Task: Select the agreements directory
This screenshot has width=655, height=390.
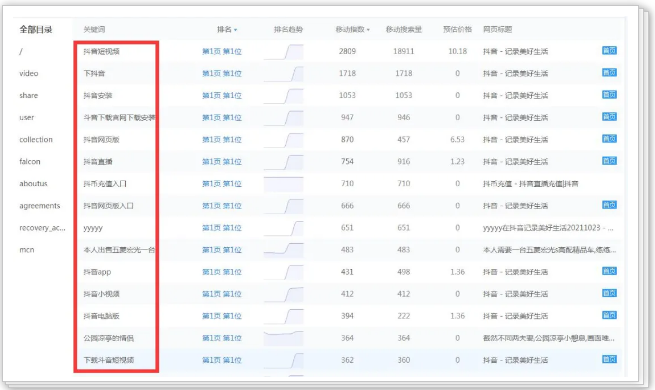Action: [x=40, y=206]
